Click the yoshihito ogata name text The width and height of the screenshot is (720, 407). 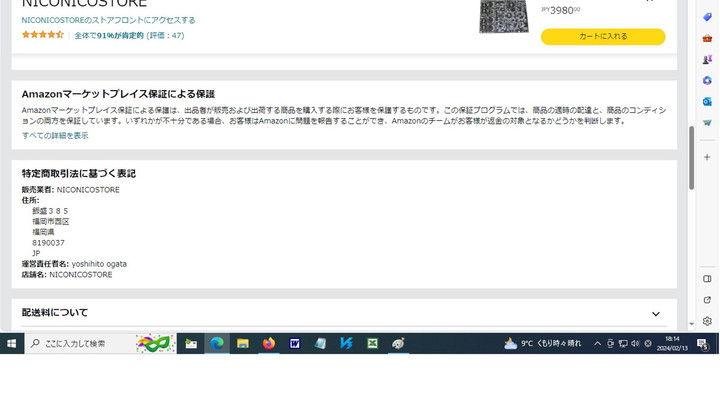click(x=99, y=264)
